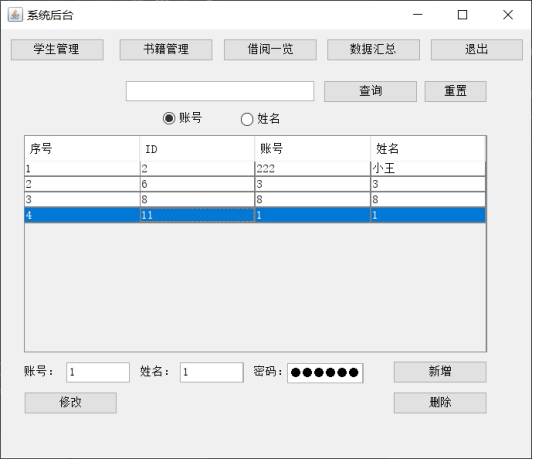Click the 账号 input field below the table
This screenshot has width=533, height=460.
[98, 372]
